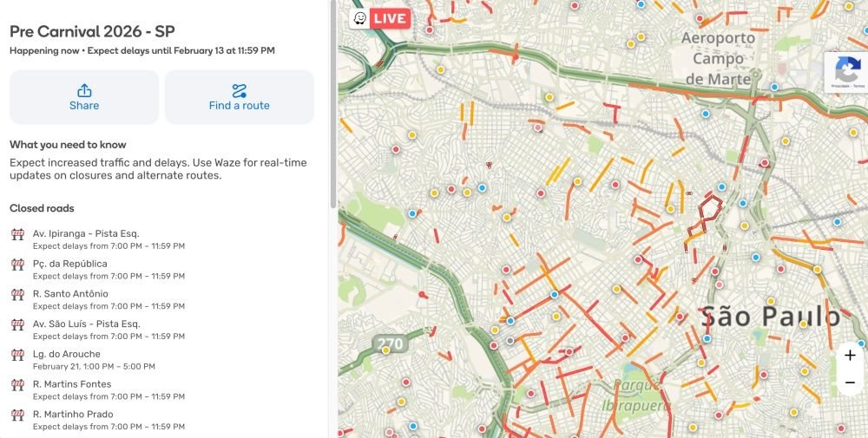Zoom out of the map

point(850,382)
